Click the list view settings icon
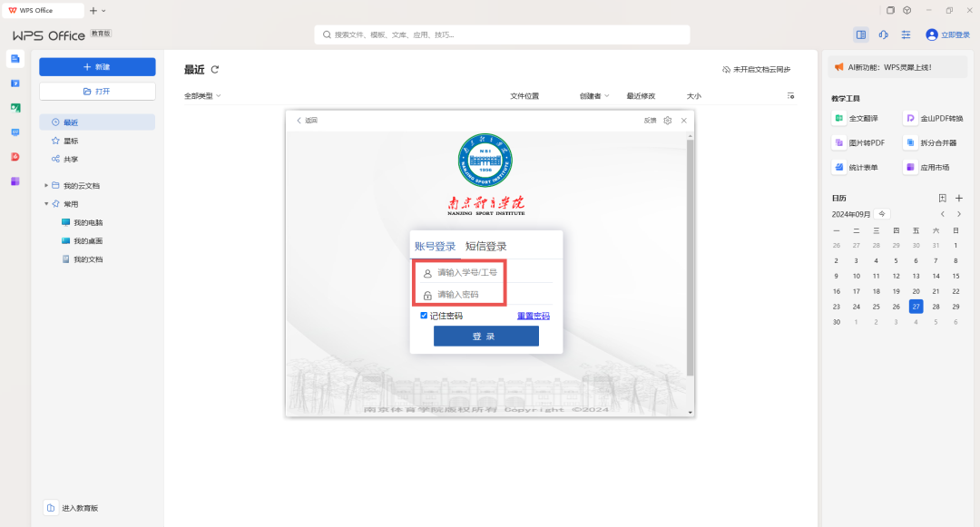The image size is (980, 527). (790, 95)
